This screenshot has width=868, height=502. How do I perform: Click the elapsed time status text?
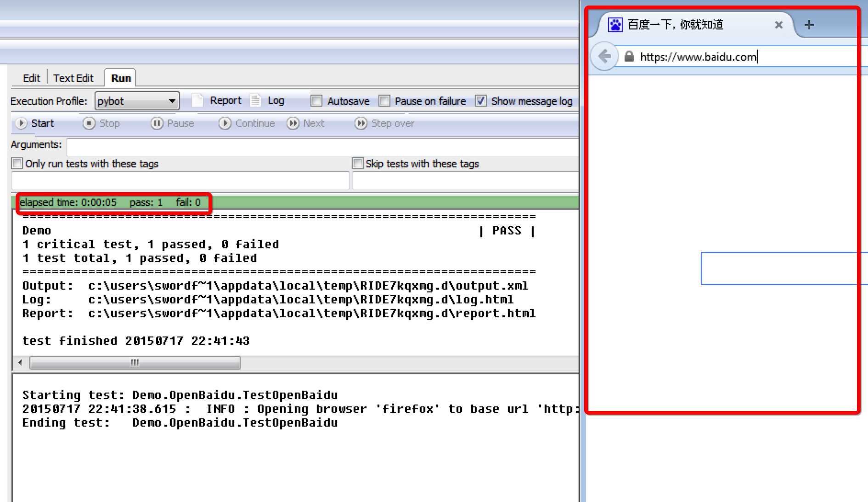tap(68, 203)
